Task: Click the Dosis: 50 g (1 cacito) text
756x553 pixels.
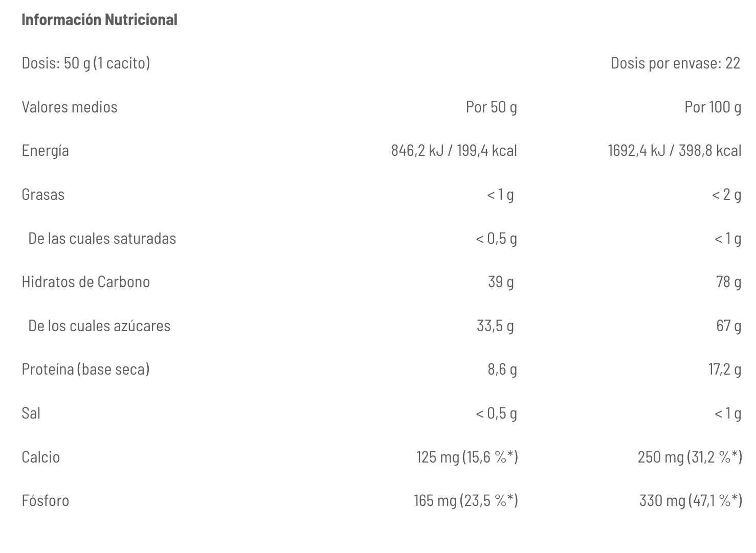Action: click(x=86, y=63)
